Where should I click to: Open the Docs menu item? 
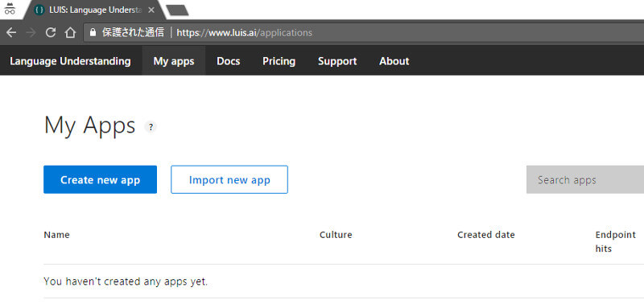[229, 61]
